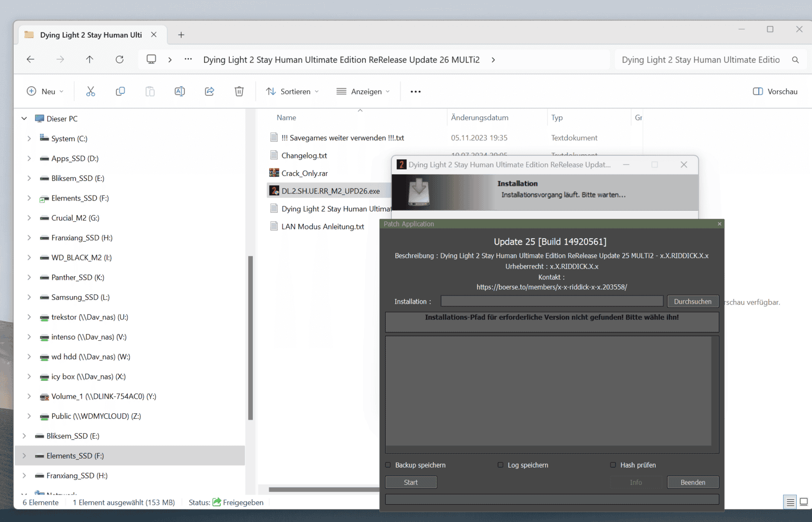Enable the Log speichern checkbox

click(500, 465)
